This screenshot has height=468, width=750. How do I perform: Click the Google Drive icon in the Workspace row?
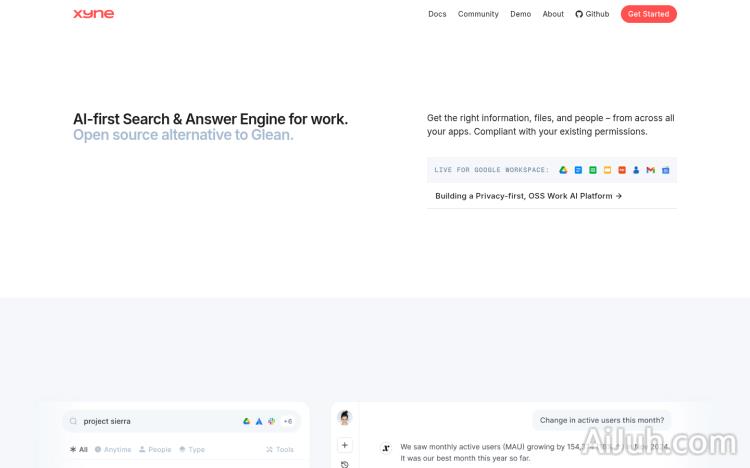click(x=563, y=170)
